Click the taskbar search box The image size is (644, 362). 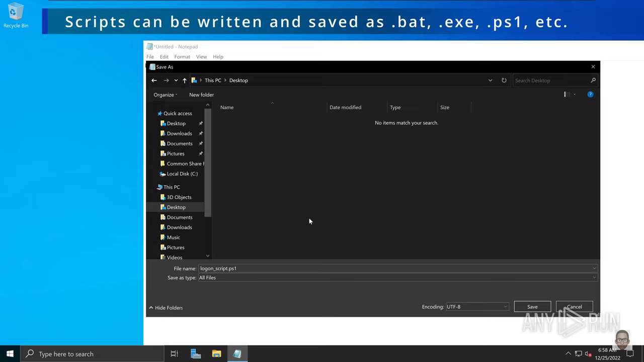click(x=92, y=354)
